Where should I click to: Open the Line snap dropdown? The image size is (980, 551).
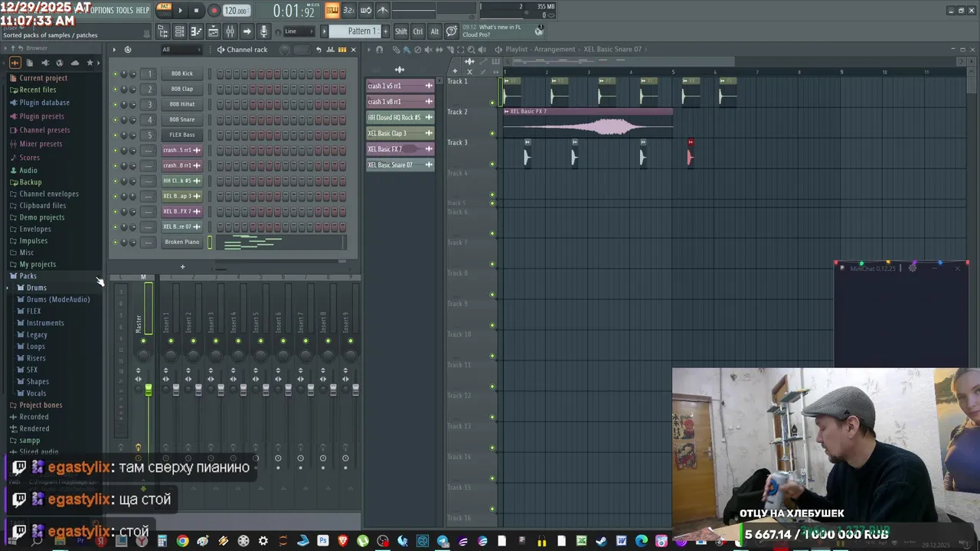[299, 31]
